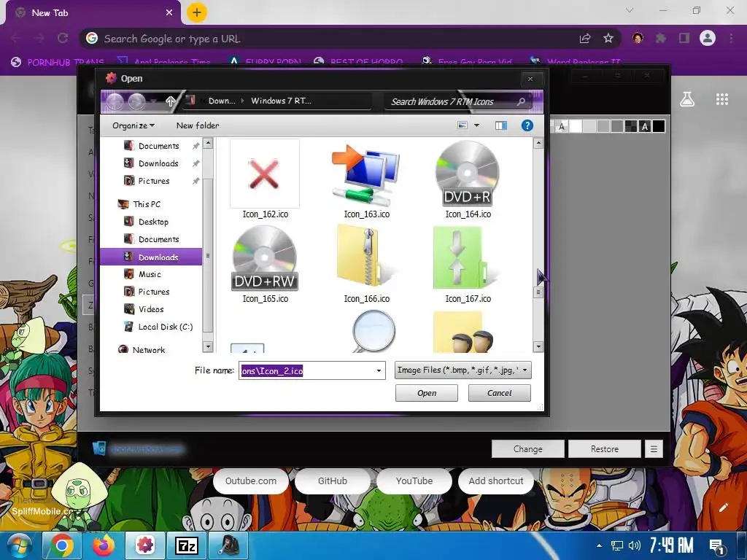Select the Icon_163.ico network computers file
747x560 pixels.
(366, 179)
